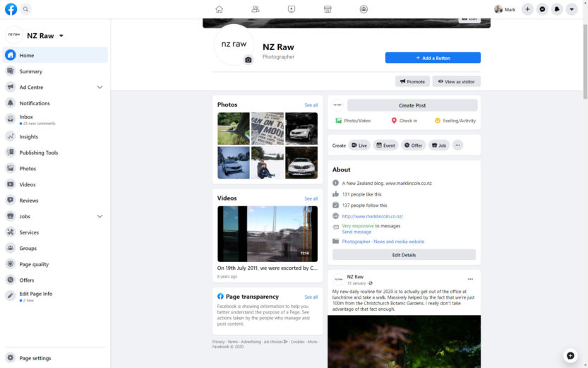Screen dimensions: 588x368
Task: Click the Add a Button button
Action: [433, 58]
